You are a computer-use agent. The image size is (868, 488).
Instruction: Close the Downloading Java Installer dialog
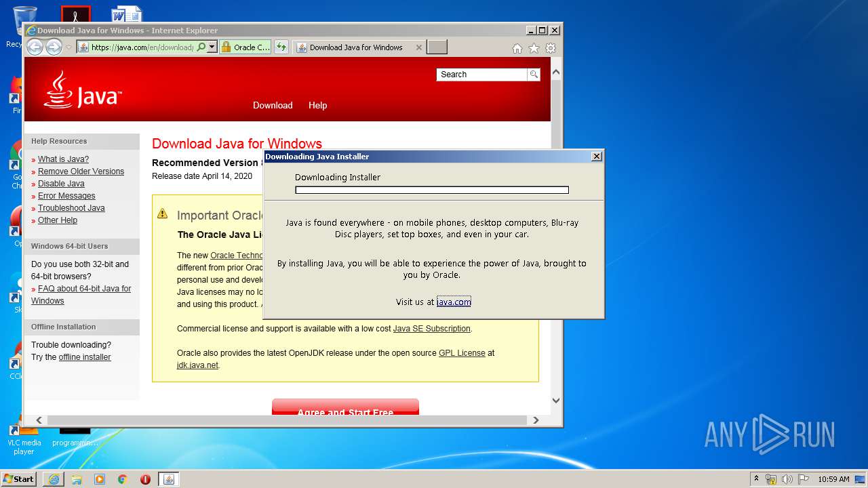click(597, 157)
